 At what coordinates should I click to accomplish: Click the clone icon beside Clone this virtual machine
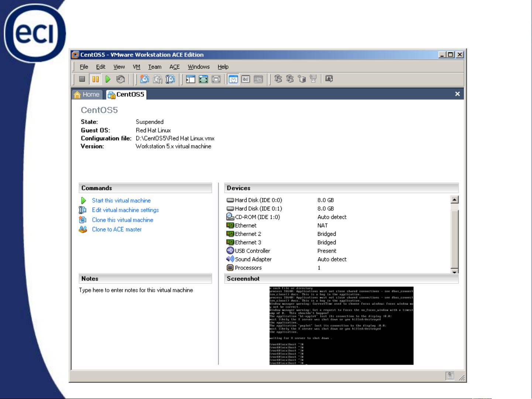pos(83,220)
